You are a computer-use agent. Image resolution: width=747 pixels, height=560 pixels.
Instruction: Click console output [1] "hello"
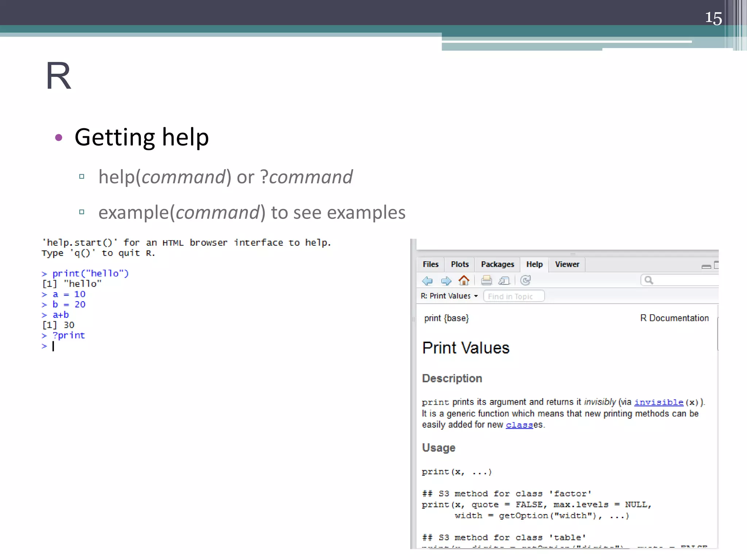pos(72,284)
